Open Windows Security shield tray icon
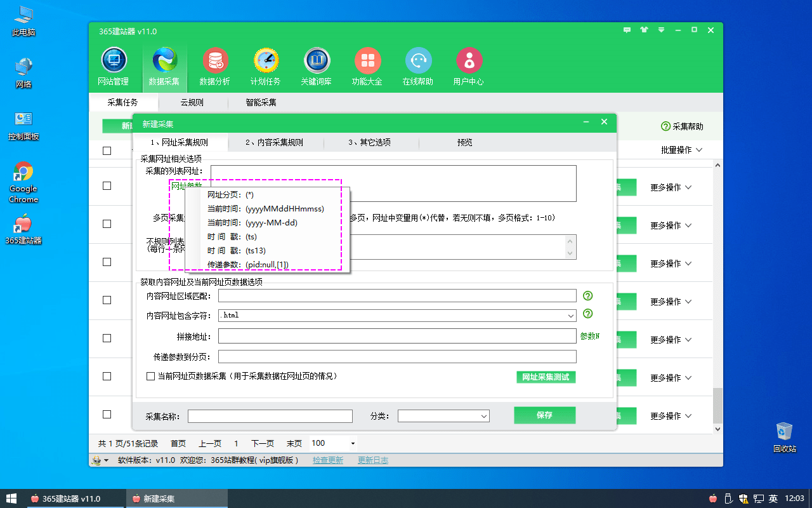Screen dimensions: 812x508 point(744,498)
